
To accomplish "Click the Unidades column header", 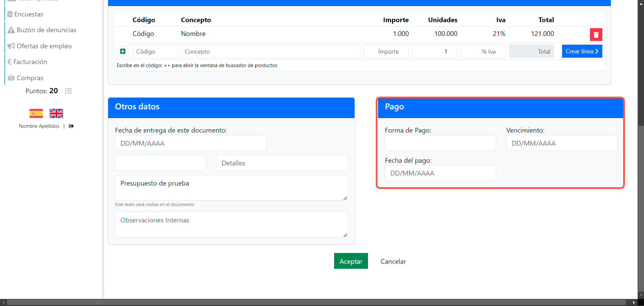I will (x=443, y=20).
